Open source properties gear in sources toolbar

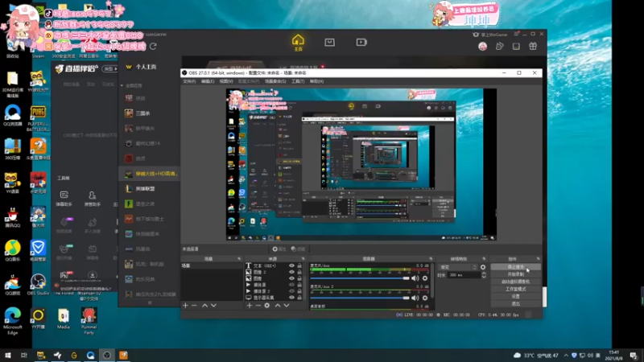[x=267, y=306]
